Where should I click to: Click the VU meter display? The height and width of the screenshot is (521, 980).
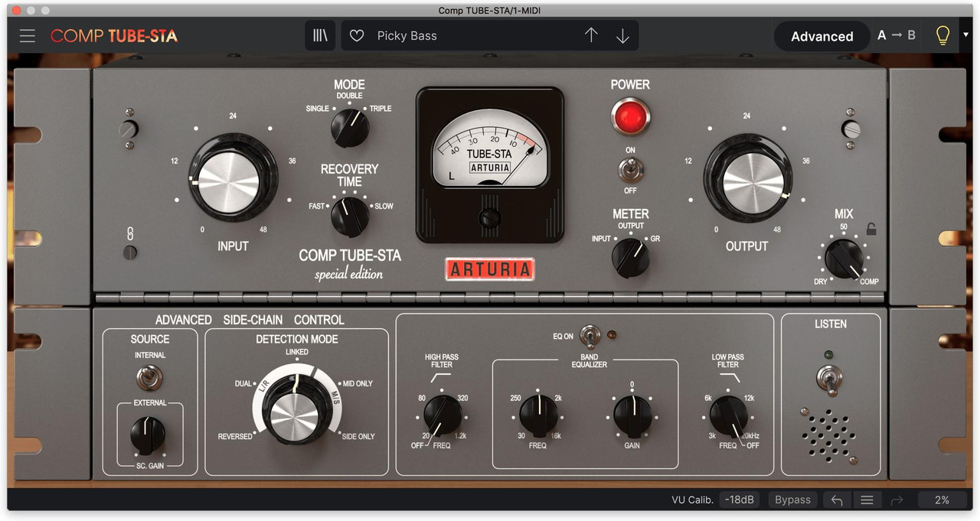pyautogui.click(x=490, y=149)
